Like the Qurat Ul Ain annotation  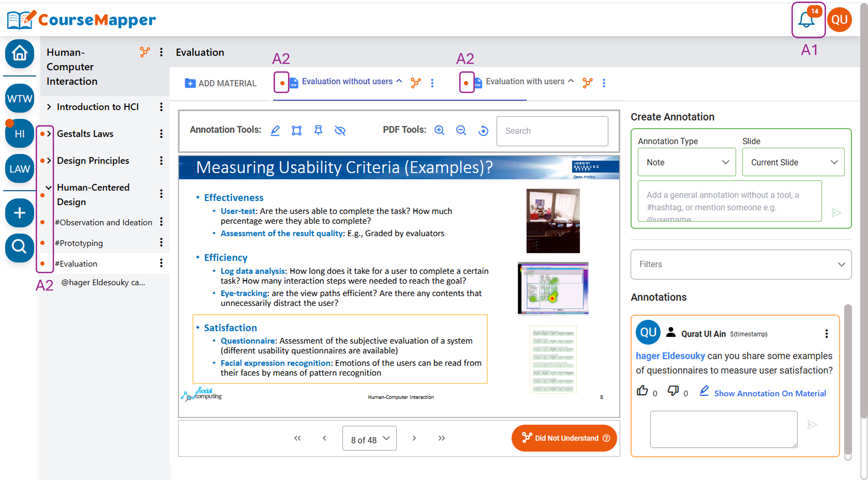point(642,391)
